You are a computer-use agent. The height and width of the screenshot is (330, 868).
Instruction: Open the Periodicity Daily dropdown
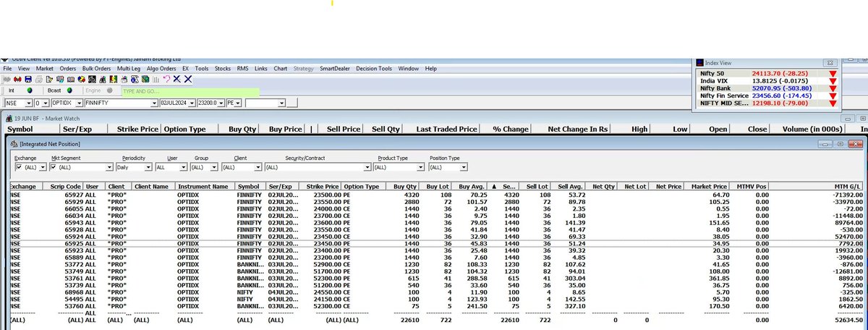point(148,166)
